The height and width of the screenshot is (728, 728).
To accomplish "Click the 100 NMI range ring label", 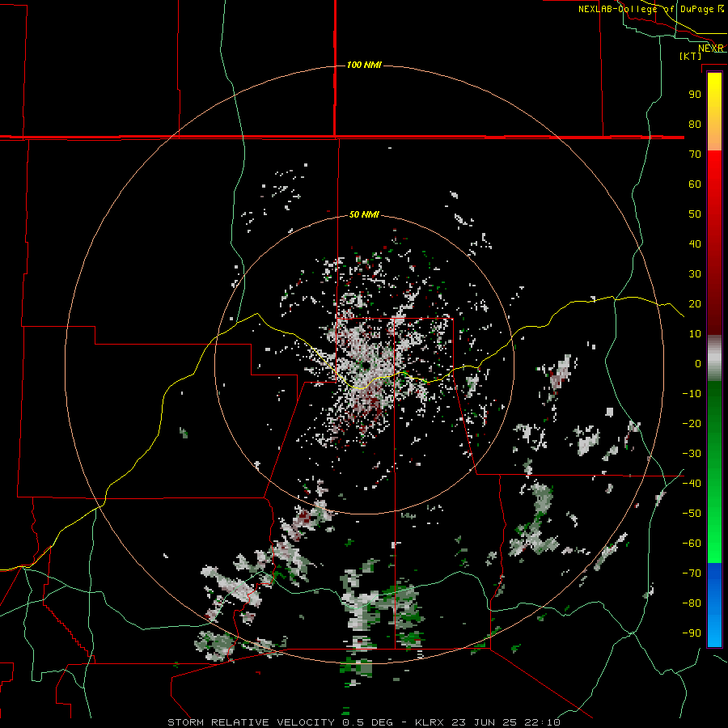I will 364,65.
